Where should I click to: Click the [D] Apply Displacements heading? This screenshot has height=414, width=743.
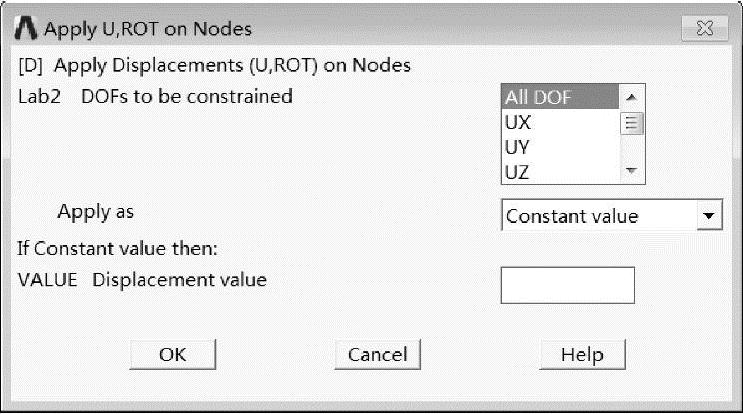(x=215, y=65)
